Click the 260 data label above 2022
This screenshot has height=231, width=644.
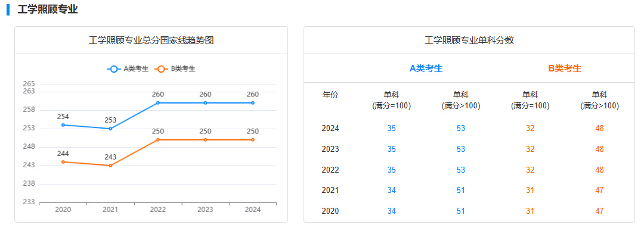click(x=157, y=95)
